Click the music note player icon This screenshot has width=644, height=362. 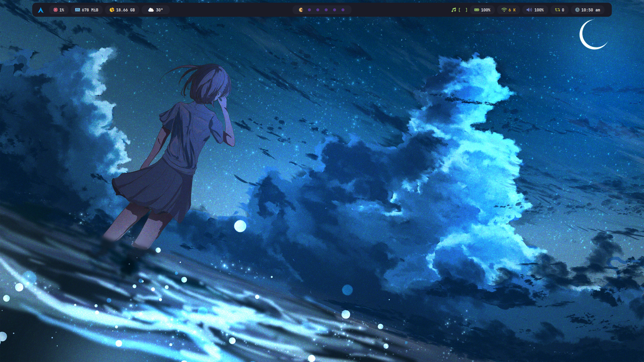[x=453, y=10]
